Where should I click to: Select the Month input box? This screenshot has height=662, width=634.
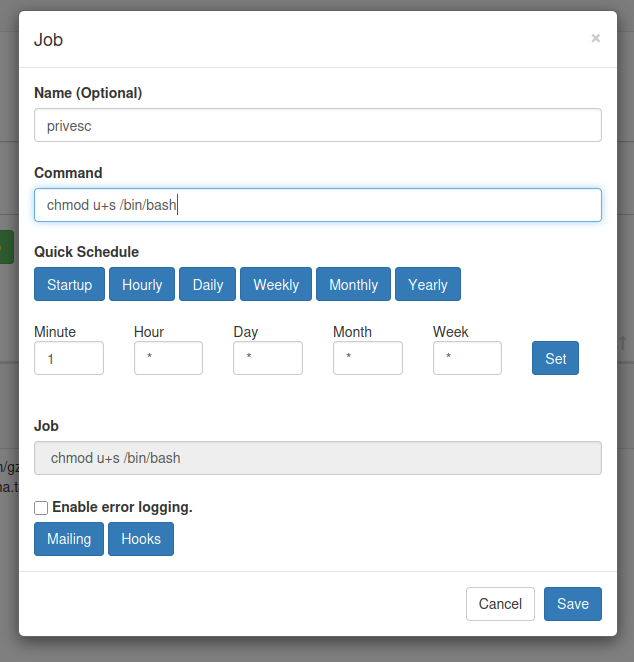(368, 358)
